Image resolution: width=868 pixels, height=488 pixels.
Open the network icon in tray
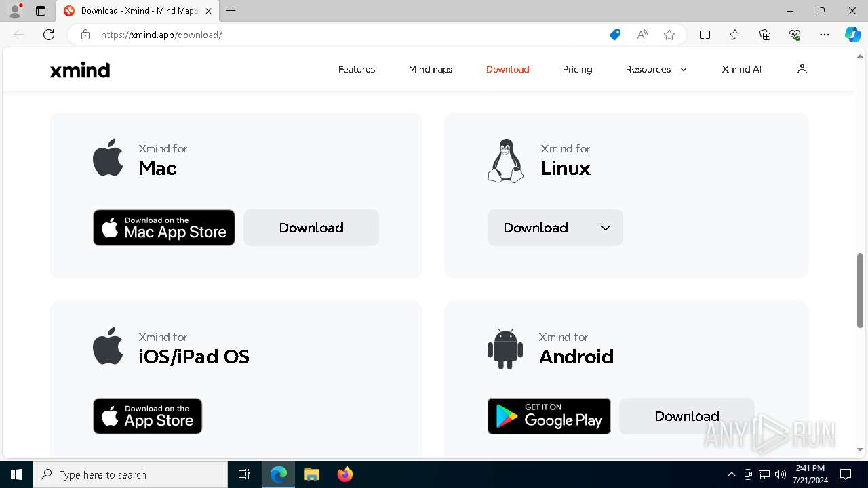764,474
